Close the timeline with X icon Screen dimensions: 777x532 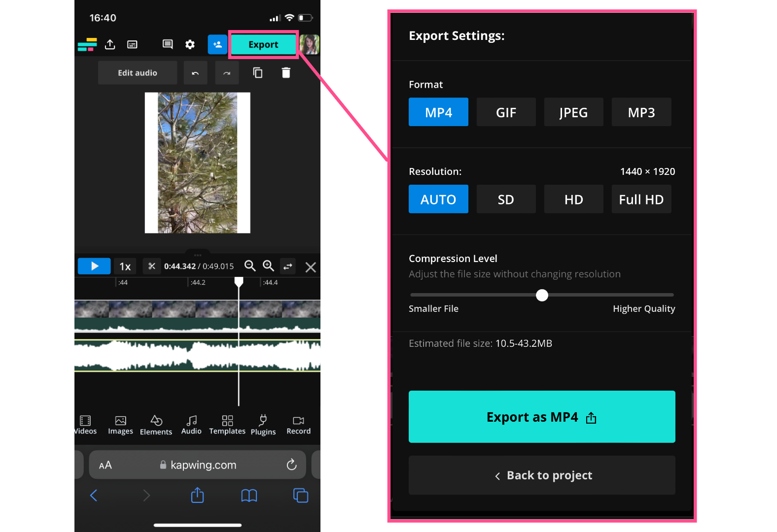point(311,267)
